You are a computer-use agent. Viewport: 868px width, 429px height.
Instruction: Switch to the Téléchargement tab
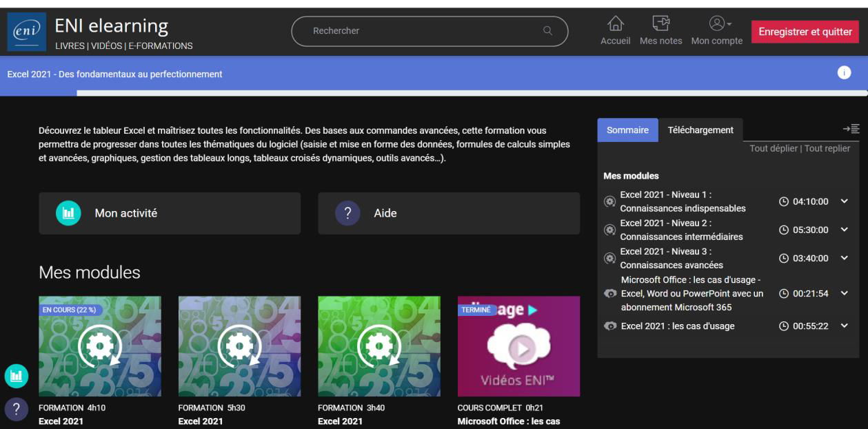[x=700, y=130]
